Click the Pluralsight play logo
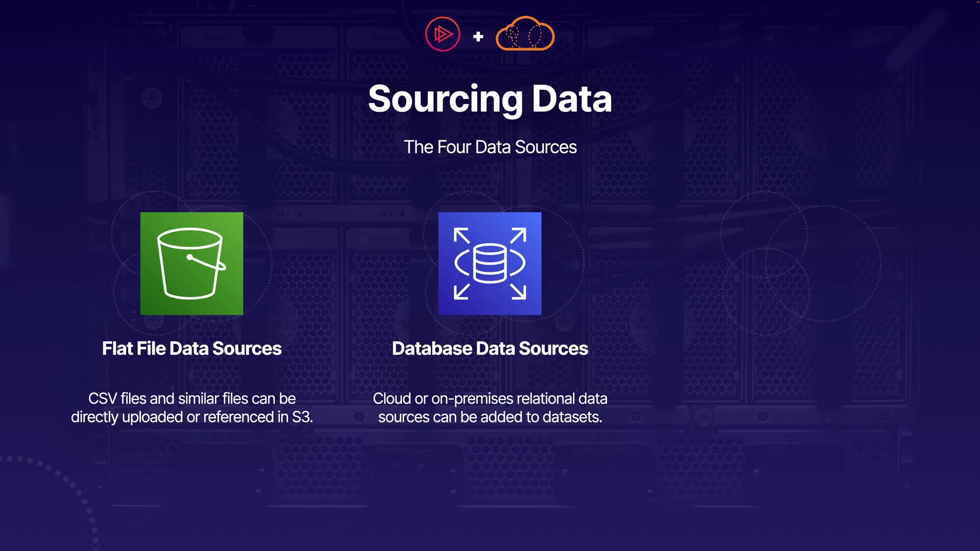This screenshot has height=551, width=980. (x=443, y=34)
